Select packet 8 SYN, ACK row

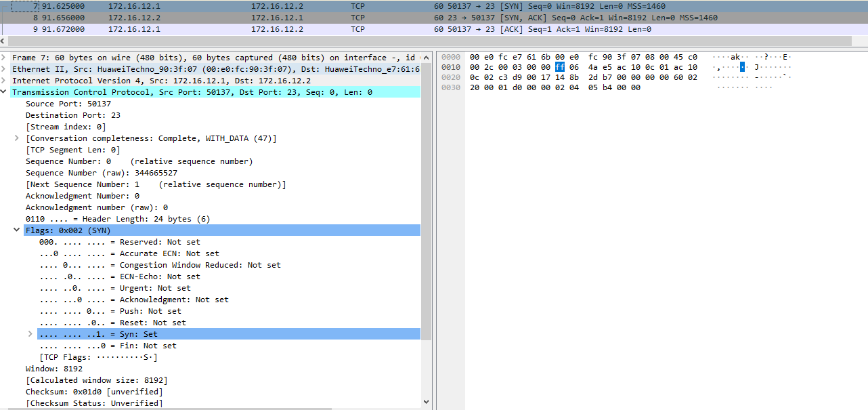pos(433,18)
